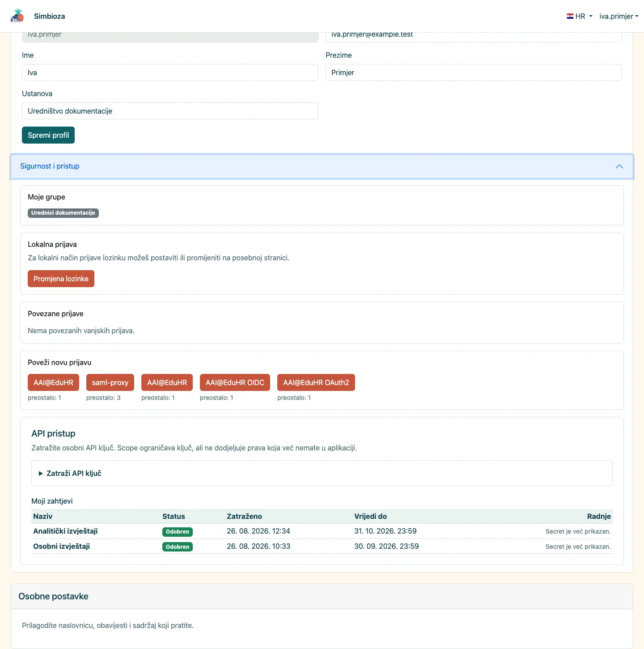Click the Simbioza brand name link
Screen dimensions: 644x649
[49, 16]
